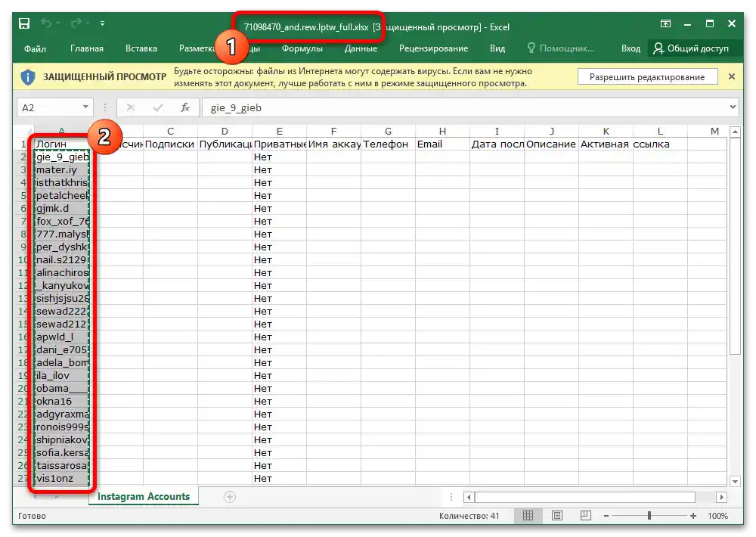Screen dimensions: 756x537
Task: Click the Email header cell
Action: (442, 144)
